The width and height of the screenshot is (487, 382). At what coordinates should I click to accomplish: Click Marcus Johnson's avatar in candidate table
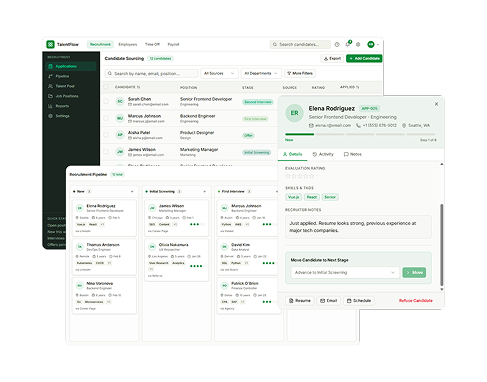pyautogui.click(x=120, y=118)
